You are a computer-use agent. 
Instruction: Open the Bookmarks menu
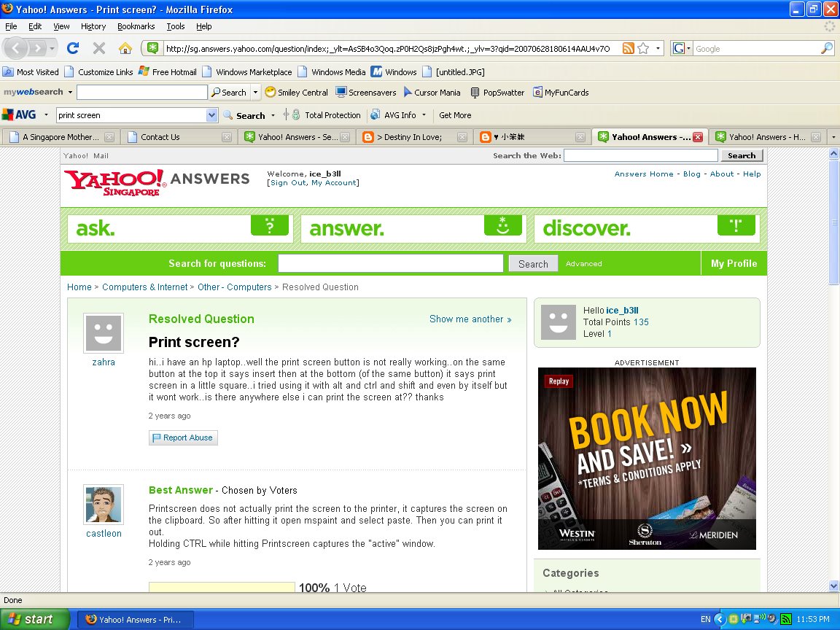tap(136, 26)
